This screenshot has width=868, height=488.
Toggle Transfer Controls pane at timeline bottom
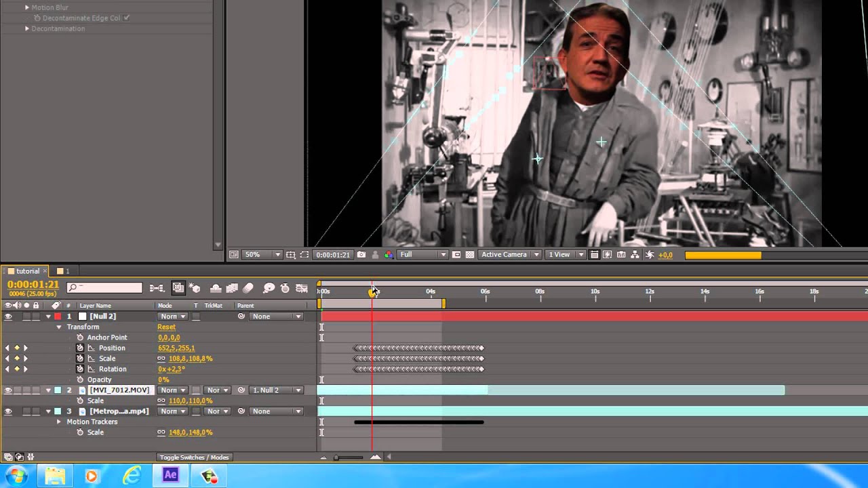[x=19, y=457]
